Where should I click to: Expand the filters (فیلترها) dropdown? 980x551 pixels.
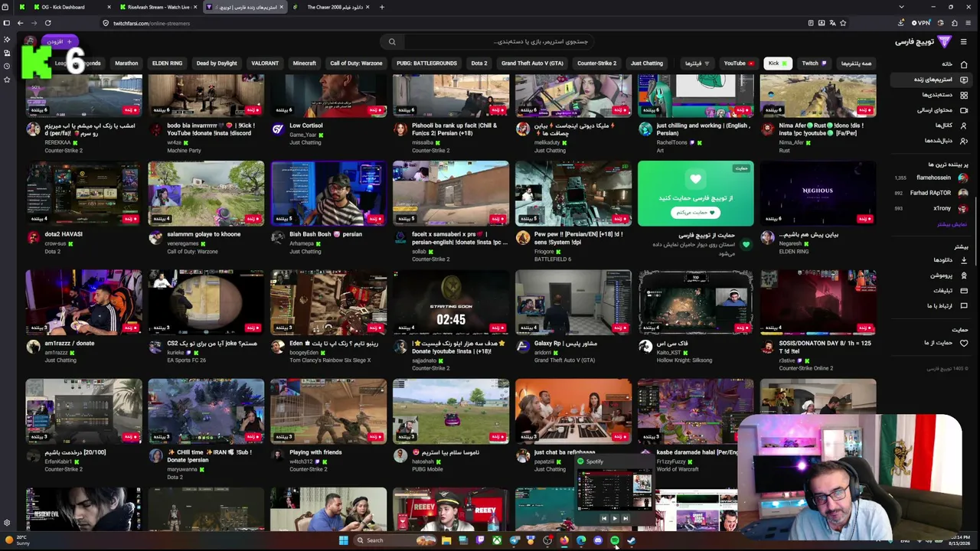click(697, 64)
